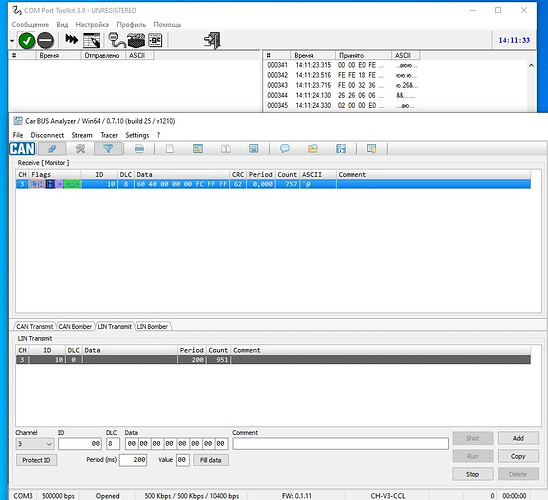This screenshot has width=548, height=500.
Task: Open the Tracer menu
Action: click(109, 135)
